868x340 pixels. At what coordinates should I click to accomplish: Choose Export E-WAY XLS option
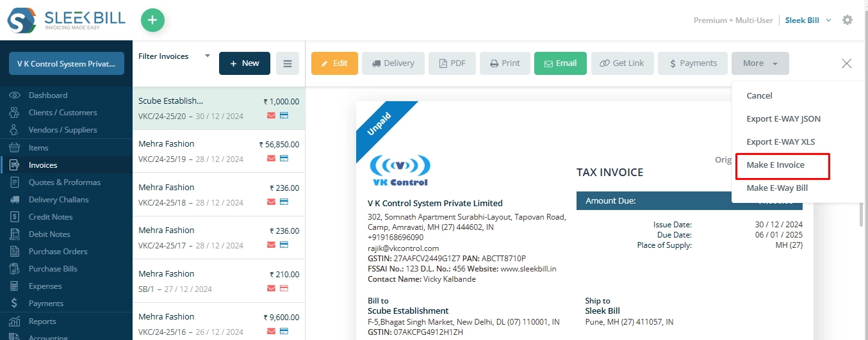click(781, 142)
